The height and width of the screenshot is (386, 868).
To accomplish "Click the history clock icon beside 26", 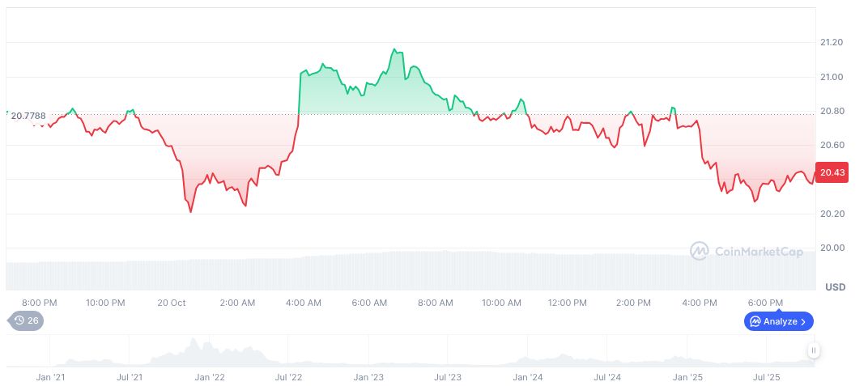I will coord(20,321).
